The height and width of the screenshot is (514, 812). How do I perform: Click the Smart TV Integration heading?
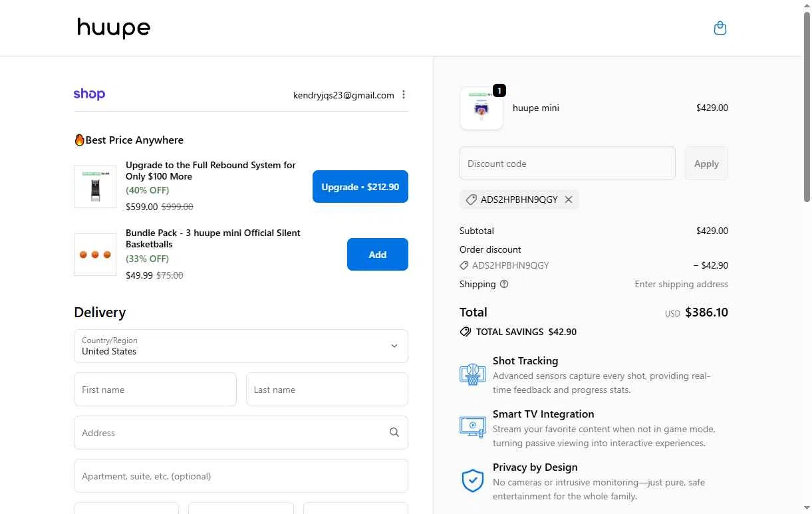coord(543,414)
